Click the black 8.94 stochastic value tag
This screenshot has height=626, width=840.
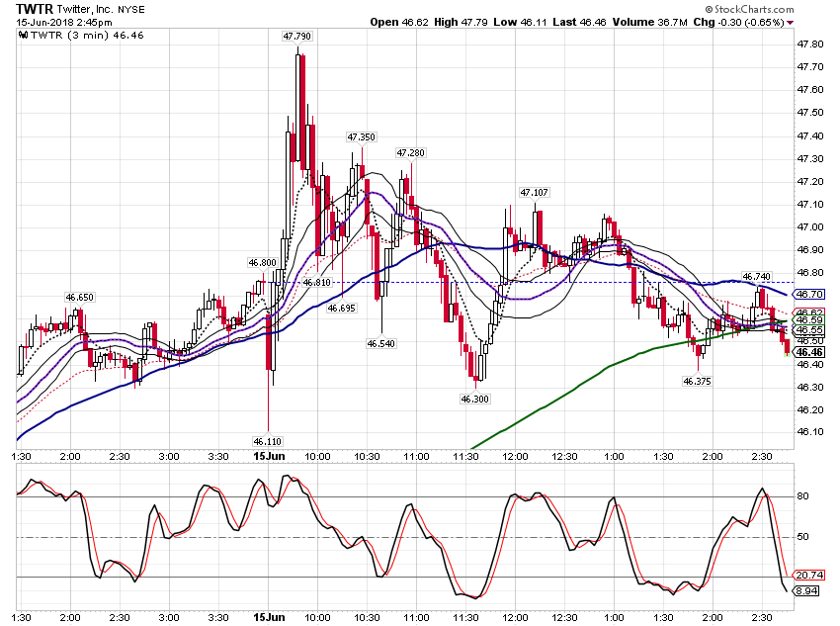click(807, 591)
